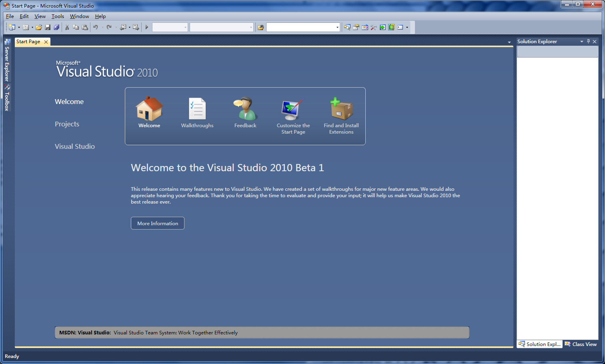Viewport: 605px width, 364px height.
Task: Open the Properties Window toolbar icon
Action: (356, 27)
